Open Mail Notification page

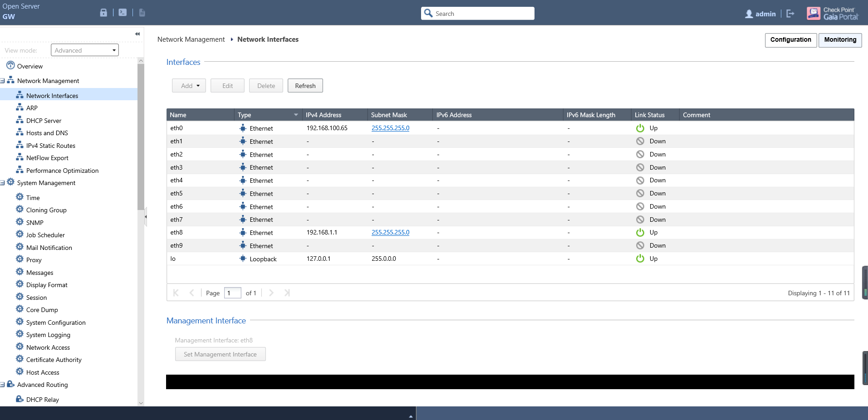49,248
